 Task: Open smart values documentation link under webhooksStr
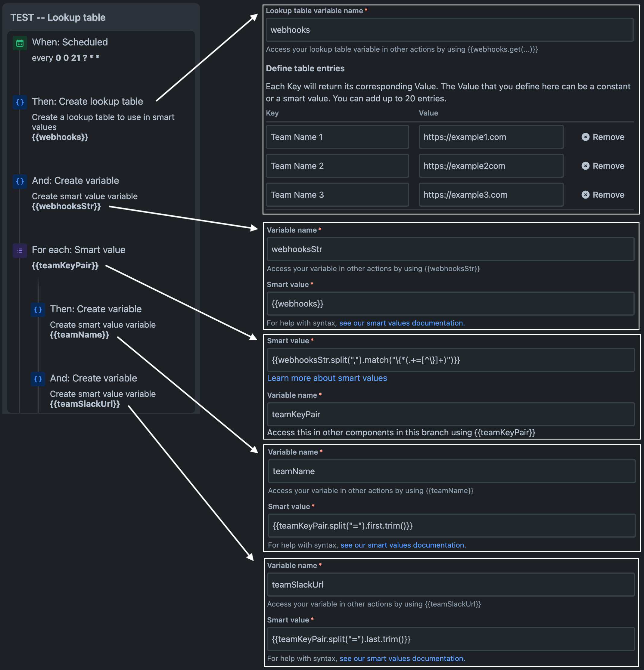(x=402, y=323)
